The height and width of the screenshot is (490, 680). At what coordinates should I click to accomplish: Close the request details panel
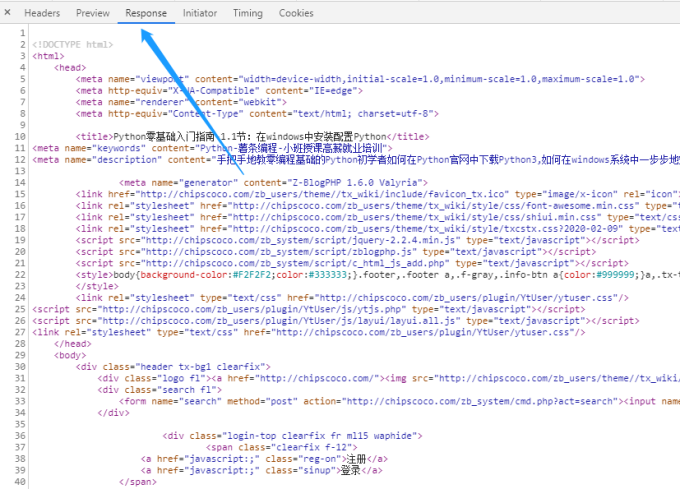tap(7, 12)
